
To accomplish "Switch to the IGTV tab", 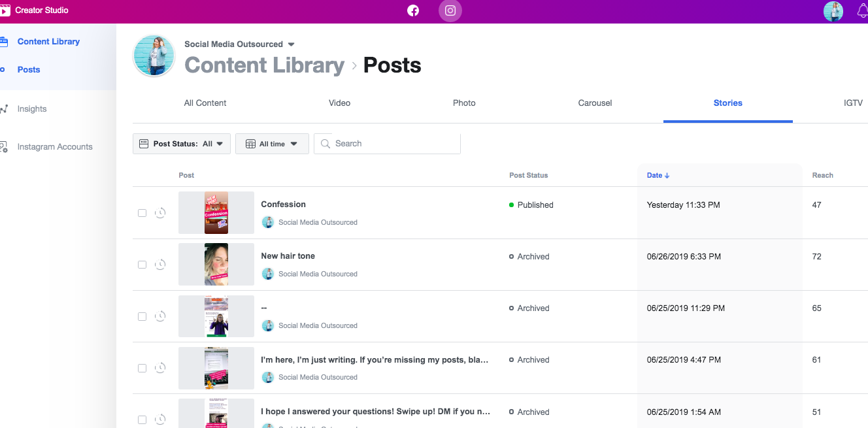I will point(853,103).
